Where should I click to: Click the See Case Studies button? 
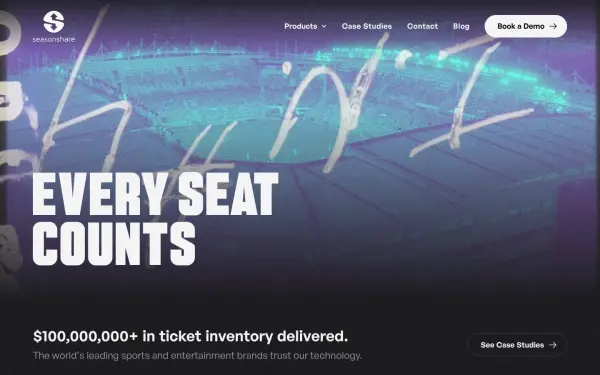tap(517, 345)
